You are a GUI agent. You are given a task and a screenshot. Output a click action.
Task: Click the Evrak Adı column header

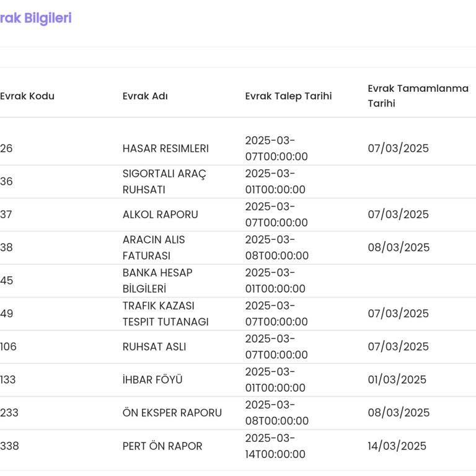(145, 96)
